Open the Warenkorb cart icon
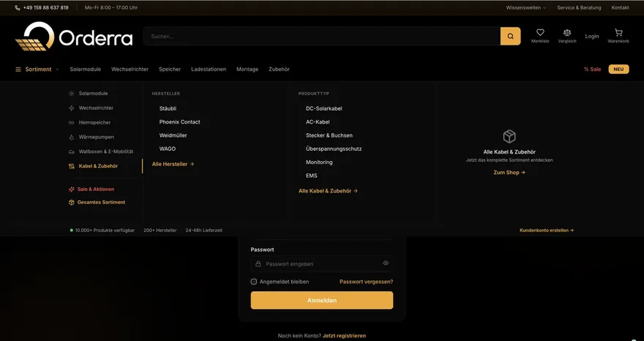 [618, 32]
